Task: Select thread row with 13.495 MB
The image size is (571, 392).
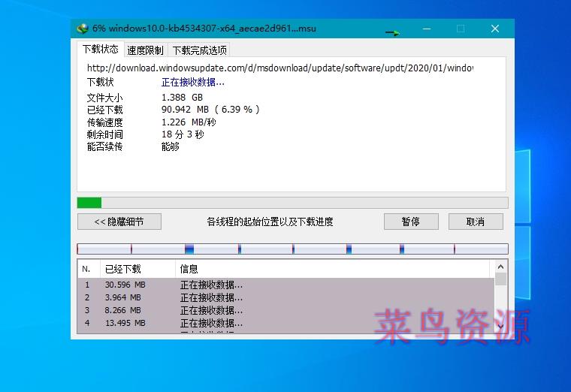Action: coord(285,323)
